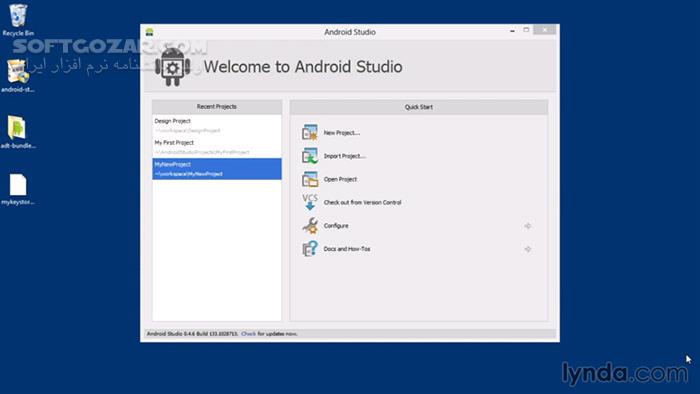The width and height of the screenshot is (700, 394).
Task: Expand the Docs and How-Tos arrow
Action: tap(528, 249)
